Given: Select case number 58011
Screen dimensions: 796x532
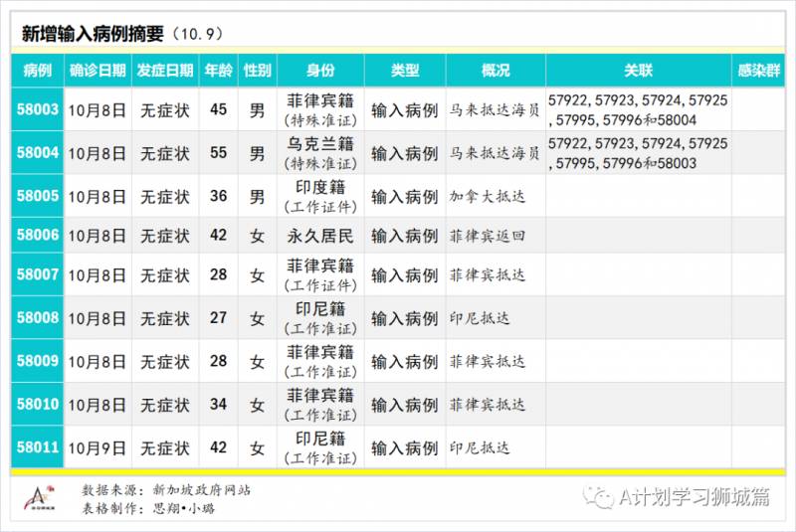Looking at the screenshot, I should coord(38,446).
